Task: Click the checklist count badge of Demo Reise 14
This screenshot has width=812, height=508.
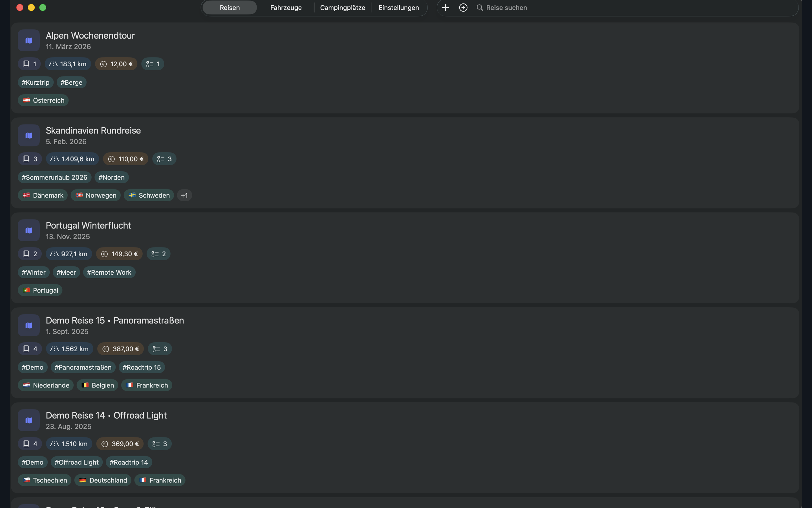Action: (160, 444)
